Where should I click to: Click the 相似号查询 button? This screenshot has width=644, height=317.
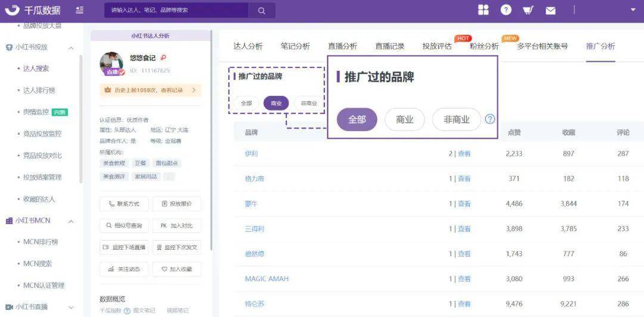coord(124,225)
